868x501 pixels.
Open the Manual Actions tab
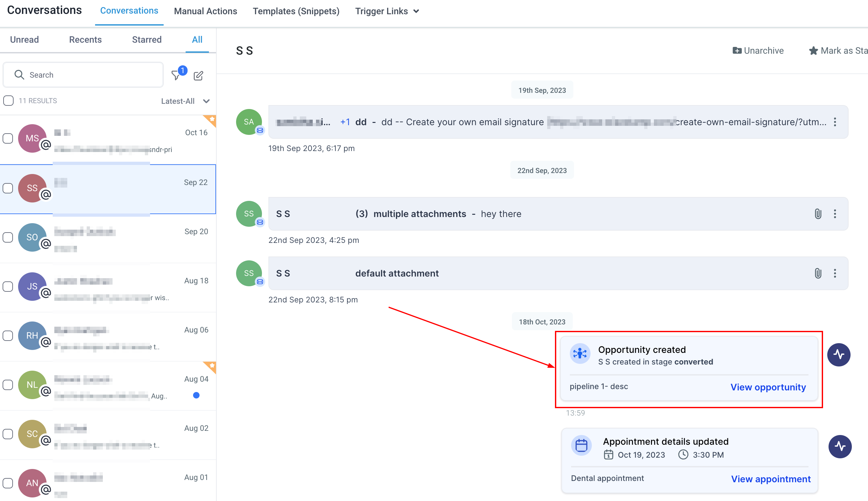pos(205,11)
